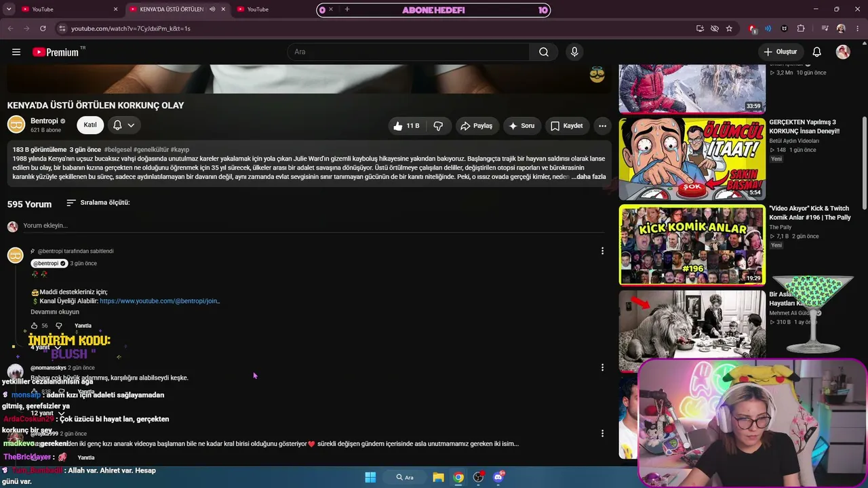Go back to the previous page
The width and height of the screenshot is (868, 488).
(10, 28)
